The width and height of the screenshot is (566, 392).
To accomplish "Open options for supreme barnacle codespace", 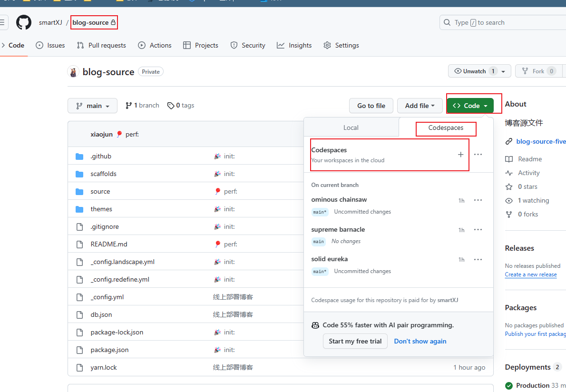I will [478, 230].
